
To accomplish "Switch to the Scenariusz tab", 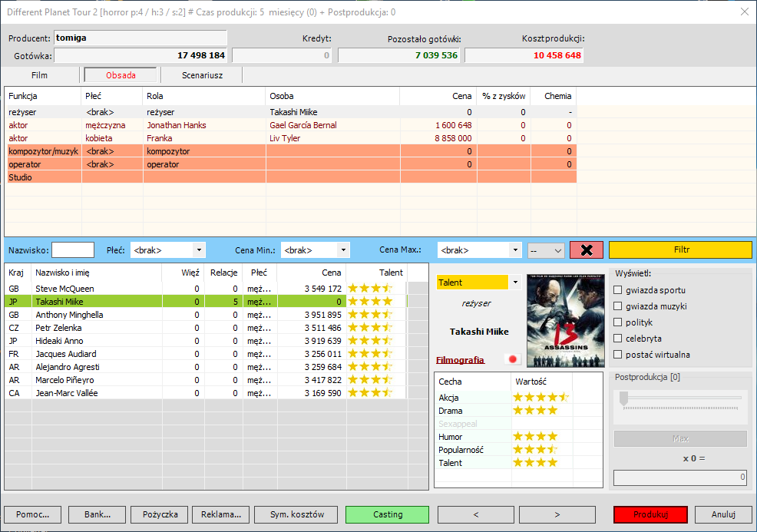I will pyautogui.click(x=203, y=75).
